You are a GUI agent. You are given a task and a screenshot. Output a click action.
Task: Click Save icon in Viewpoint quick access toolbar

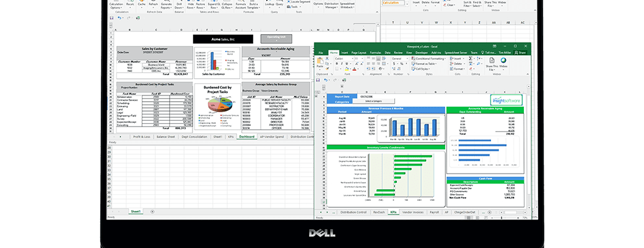tap(318, 80)
